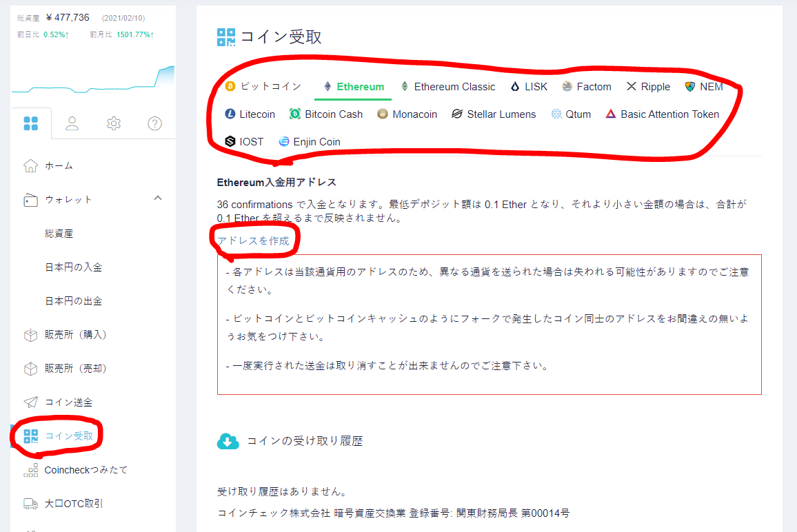Select the Factom coin tab

coord(587,86)
